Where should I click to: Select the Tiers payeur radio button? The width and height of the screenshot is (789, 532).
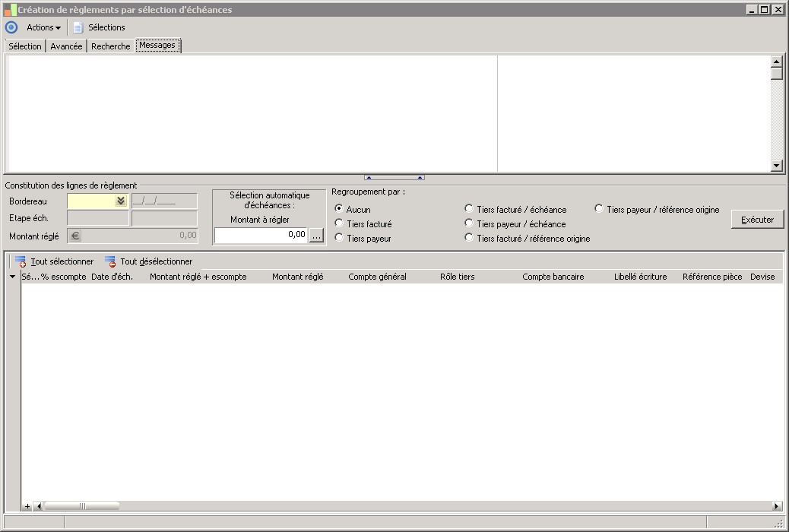tap(339, 238)
